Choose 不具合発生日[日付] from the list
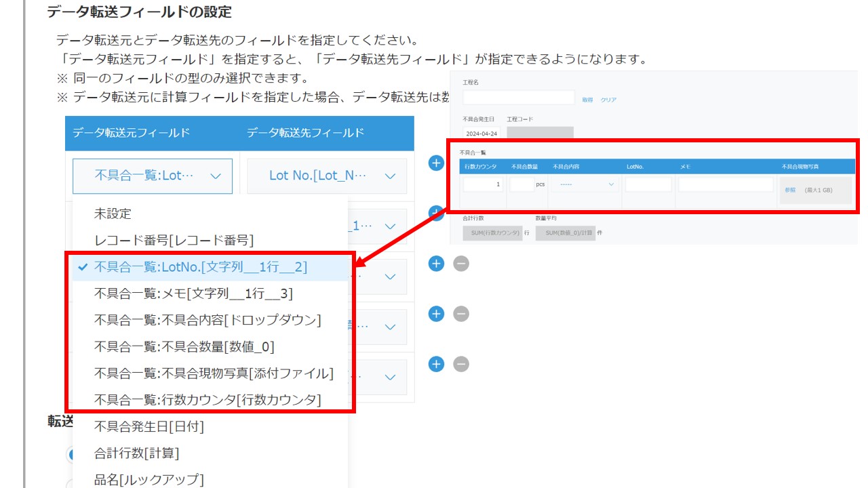The width and height of the screenshot is (868, 488). coord(149,426)
